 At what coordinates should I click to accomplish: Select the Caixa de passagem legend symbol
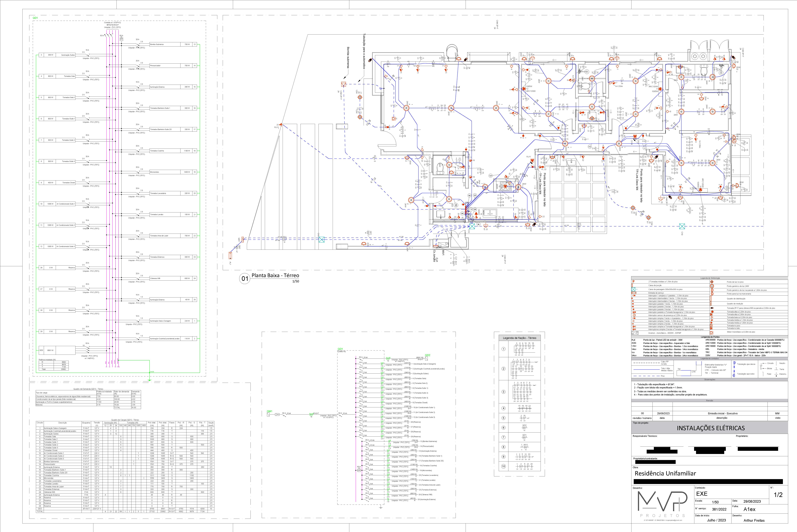633,289
